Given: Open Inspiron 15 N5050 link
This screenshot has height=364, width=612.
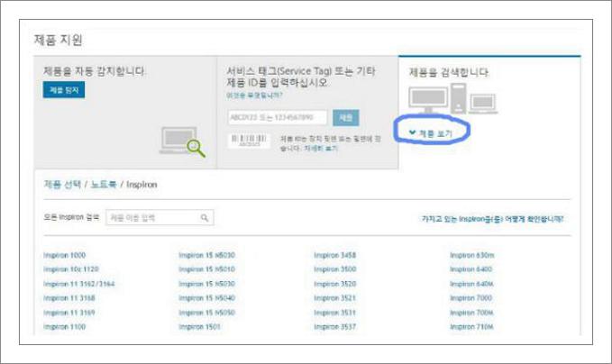Looking at the screenshot, I should 207,313.
